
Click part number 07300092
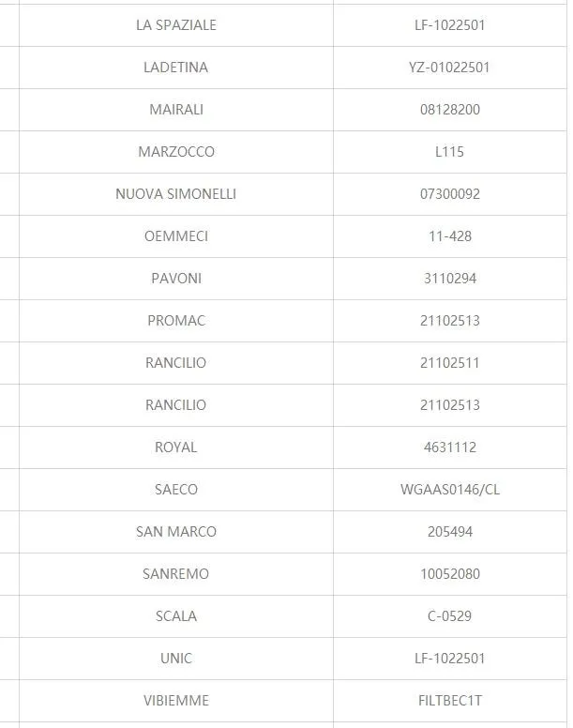449,194
